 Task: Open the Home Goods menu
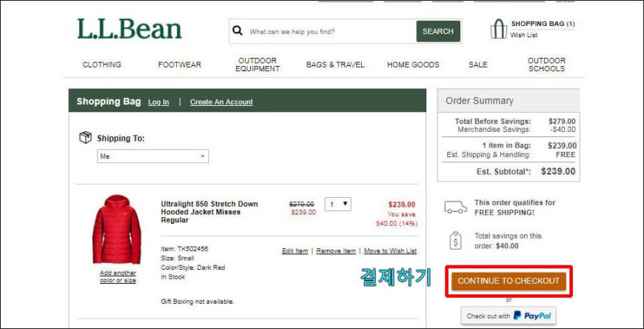pos(413,64)
